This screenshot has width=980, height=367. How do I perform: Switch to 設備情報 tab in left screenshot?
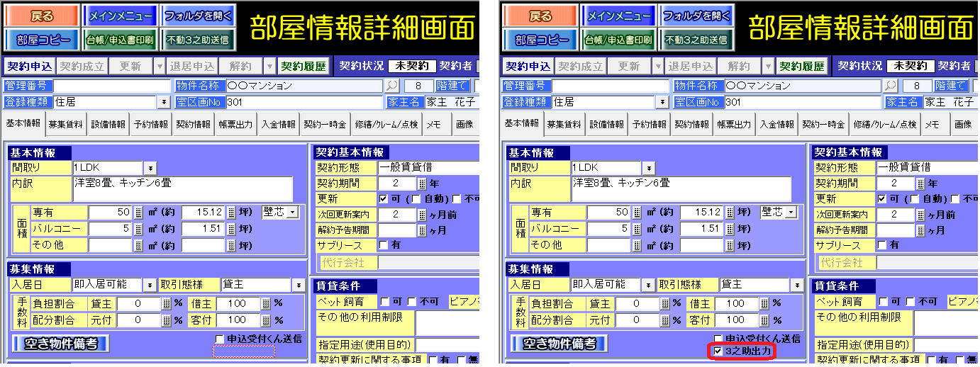pyautogui.click(x=108, y=125)
